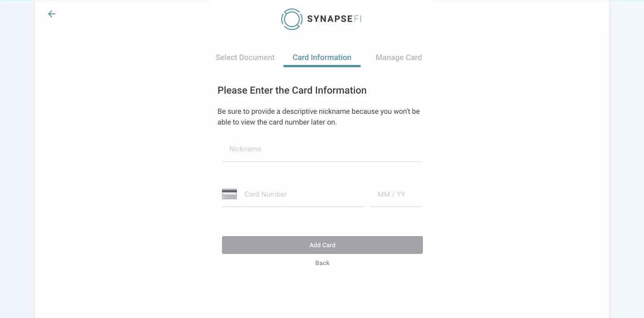Click the teal underline beneath Card Information

(322, 66)
